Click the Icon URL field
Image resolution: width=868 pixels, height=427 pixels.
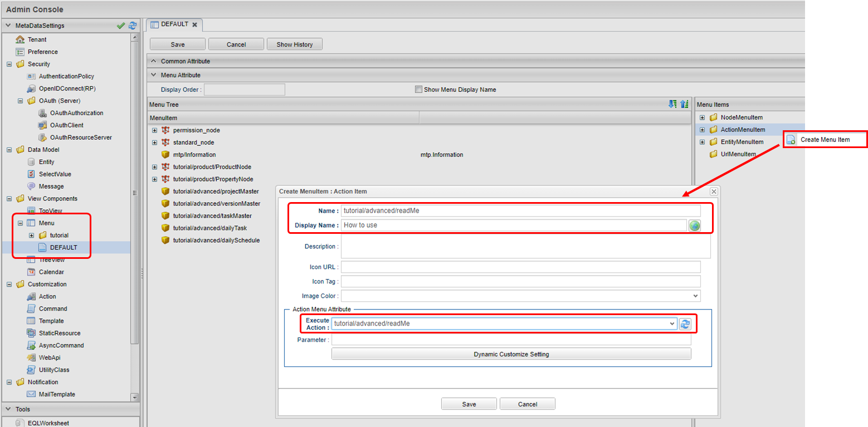pyautogui.click(x=520, y=267)
